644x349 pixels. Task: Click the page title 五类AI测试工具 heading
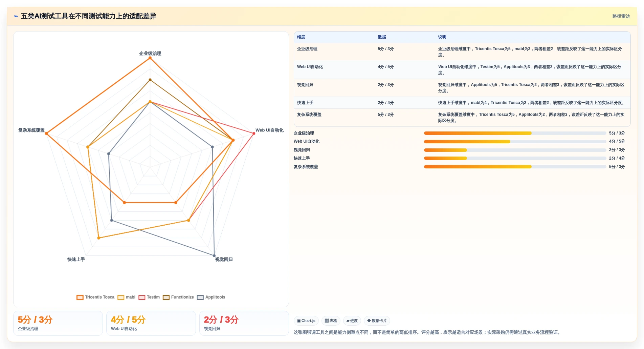(89, 16)
